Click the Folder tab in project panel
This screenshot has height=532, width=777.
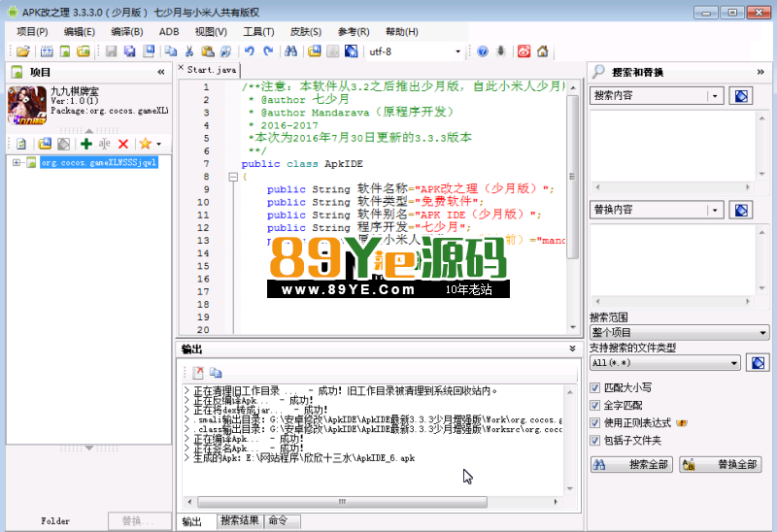(x=55, y=521)
